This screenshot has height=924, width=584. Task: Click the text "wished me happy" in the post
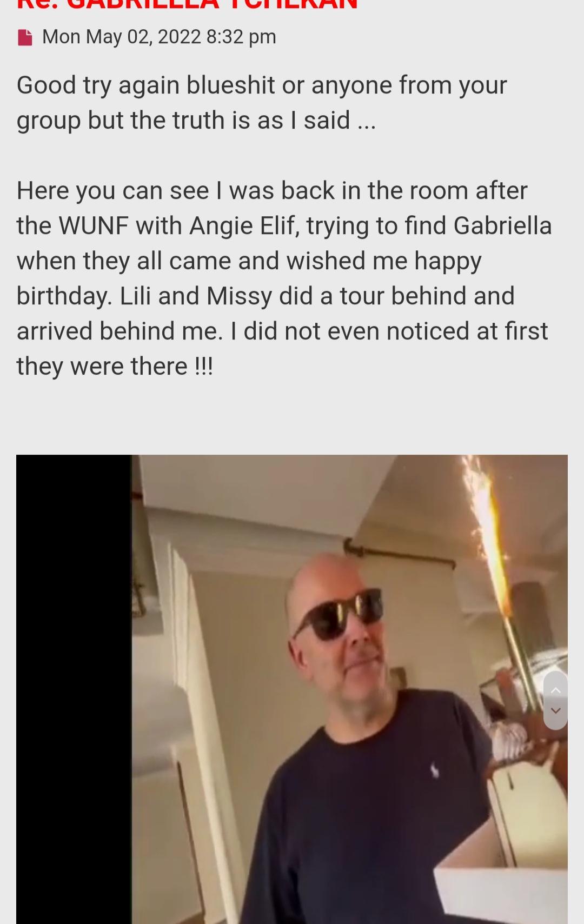384,261
